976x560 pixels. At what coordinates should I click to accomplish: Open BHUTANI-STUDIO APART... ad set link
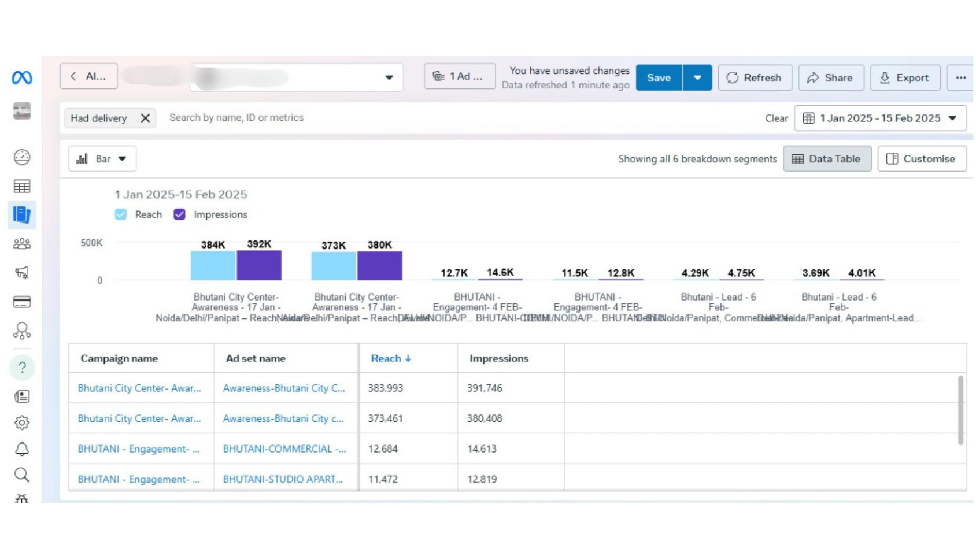click(x=283, y=479)
